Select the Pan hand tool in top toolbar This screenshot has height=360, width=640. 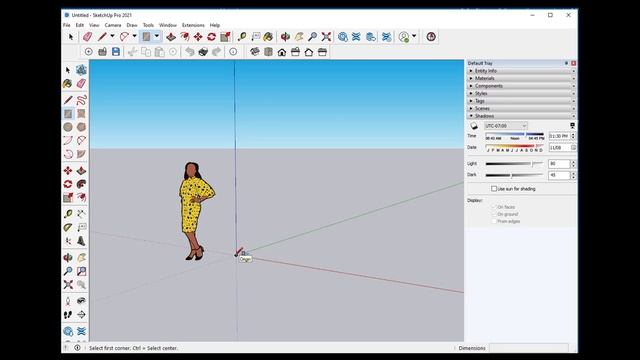(x=299, y=37)
